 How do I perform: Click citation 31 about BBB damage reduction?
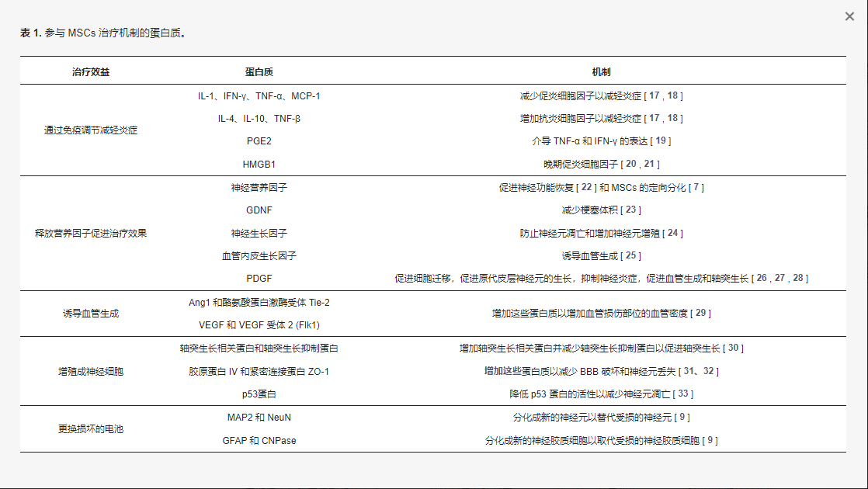pyautogui.click(x=689, y=370)
